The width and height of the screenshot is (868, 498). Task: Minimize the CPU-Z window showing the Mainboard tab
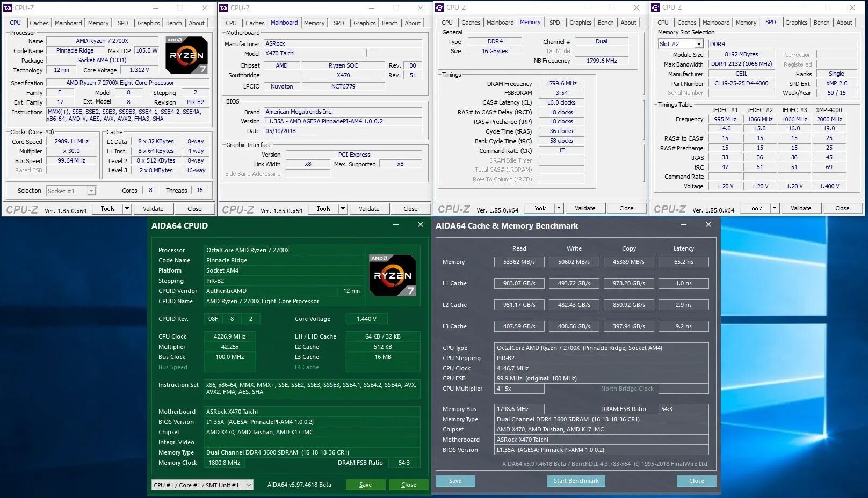[372, 8]
